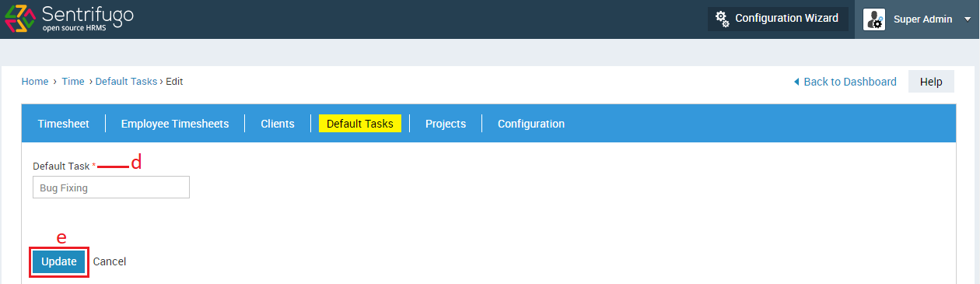The image size is (980, 284).
Task: Click the Back to Dashboard arrow icon
Action: click(x=796, y=82)
